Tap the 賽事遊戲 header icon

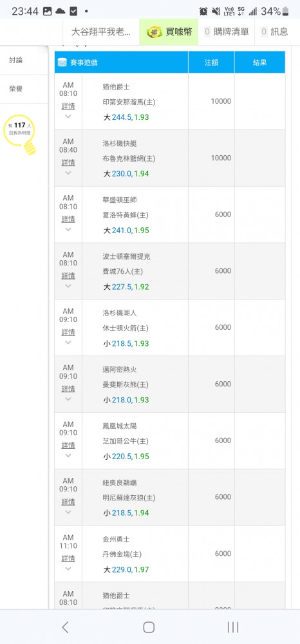62,62
